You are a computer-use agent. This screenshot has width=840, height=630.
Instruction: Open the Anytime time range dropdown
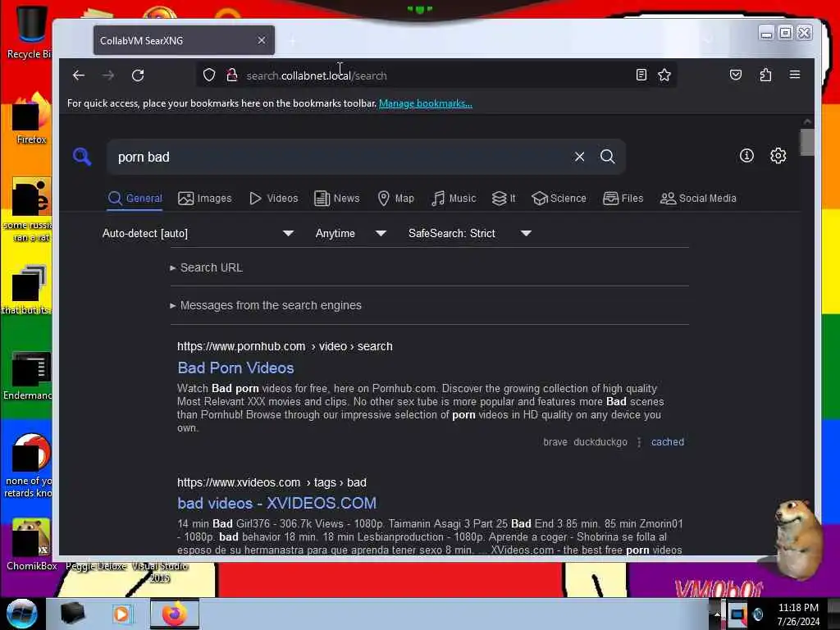(x=350, y=233)
